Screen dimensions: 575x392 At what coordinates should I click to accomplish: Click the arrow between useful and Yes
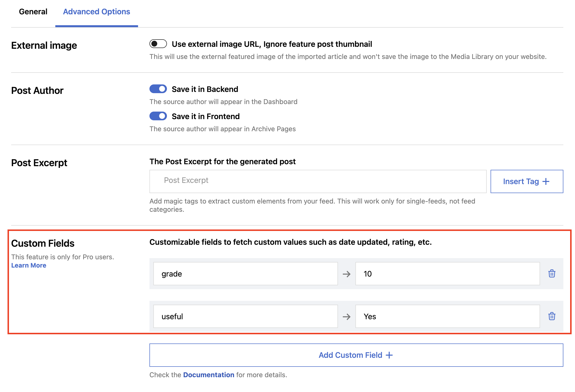347,316
